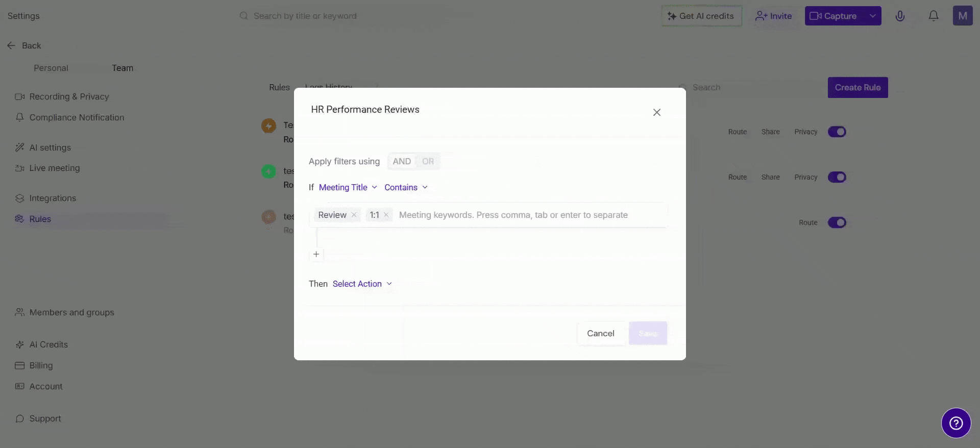The image size is (980, 448).
Task: Switch to the Team tab
Action: pyautogui.click(x=122, y=68)
